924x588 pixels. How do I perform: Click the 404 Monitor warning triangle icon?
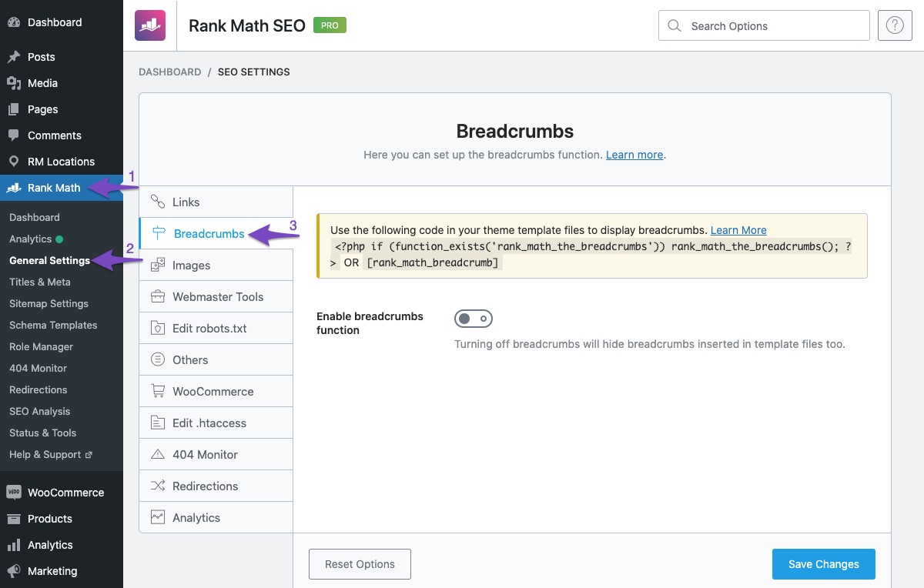coord(158,454)
